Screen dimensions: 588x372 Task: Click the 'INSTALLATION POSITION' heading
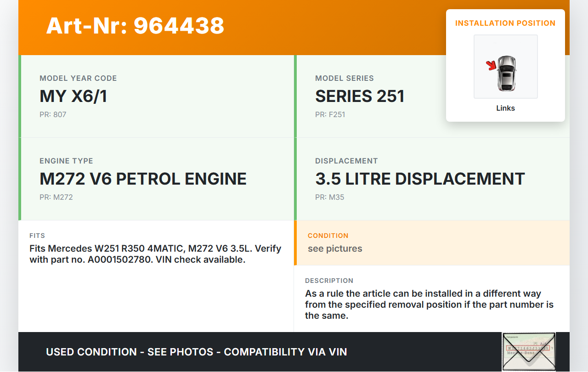505,23
